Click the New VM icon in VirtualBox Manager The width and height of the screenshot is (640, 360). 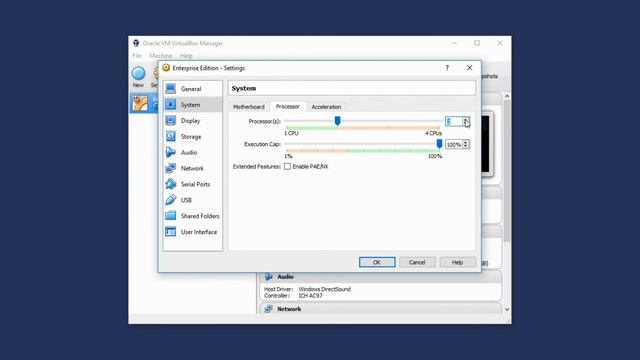[x=138, y=74]
